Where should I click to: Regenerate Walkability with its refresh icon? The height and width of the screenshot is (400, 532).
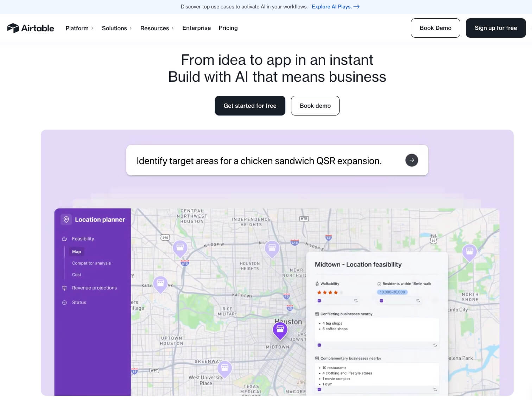pos(356,301)
